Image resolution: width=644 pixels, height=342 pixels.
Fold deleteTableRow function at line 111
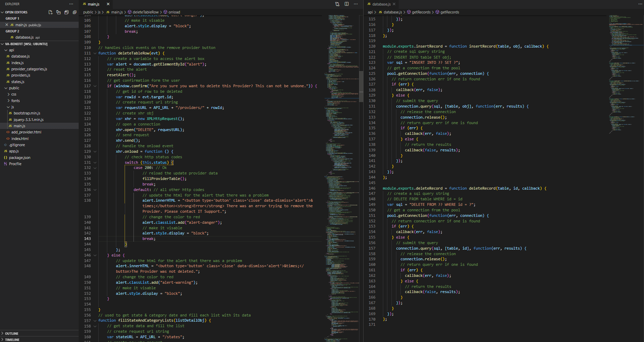pyautogui.click(x=95, y=53)
